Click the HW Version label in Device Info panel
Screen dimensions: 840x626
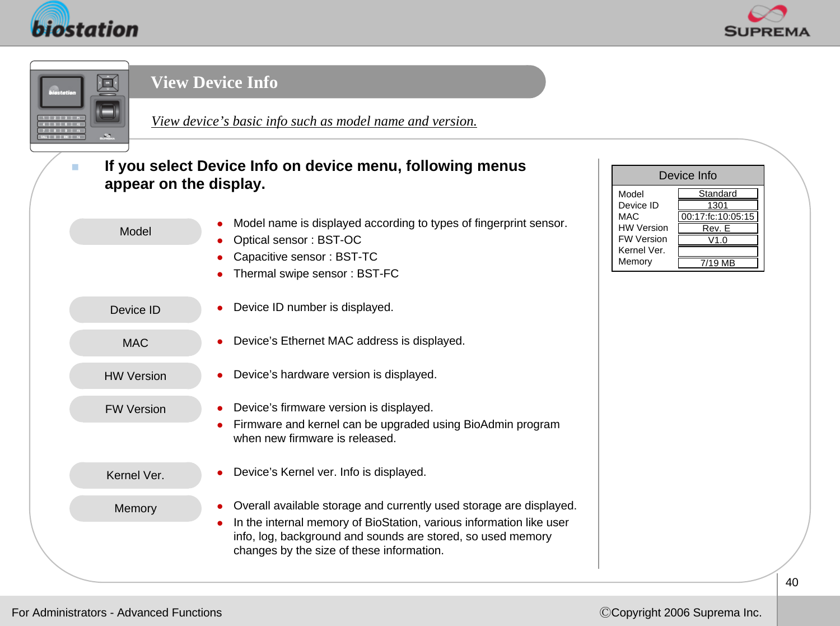tap(643, 228)
